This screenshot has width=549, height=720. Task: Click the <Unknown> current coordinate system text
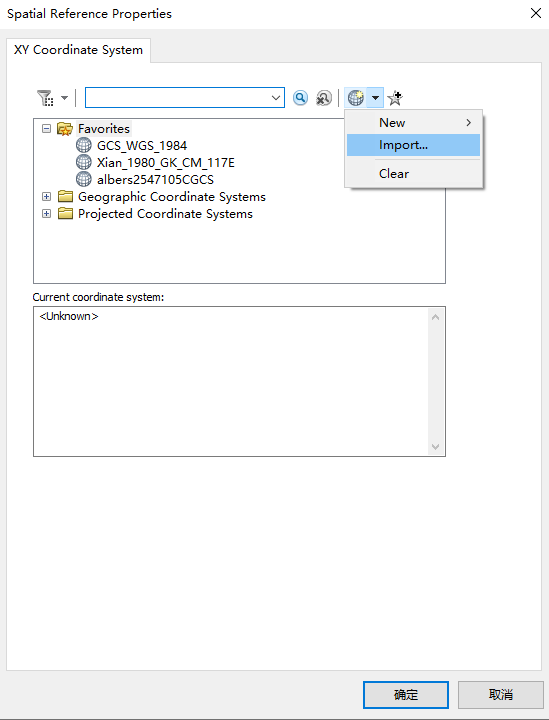pos(69,316)
